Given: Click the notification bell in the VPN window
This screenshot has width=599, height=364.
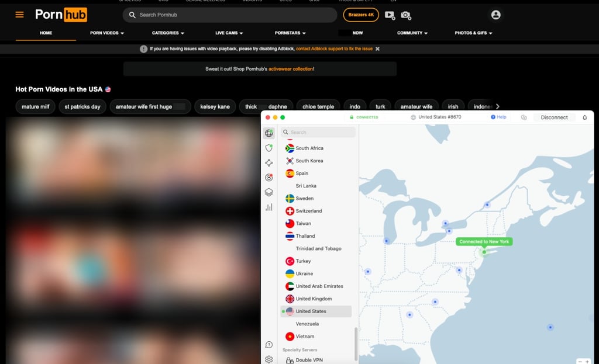Looking at the screenshot, I should [x=584, y=117].
